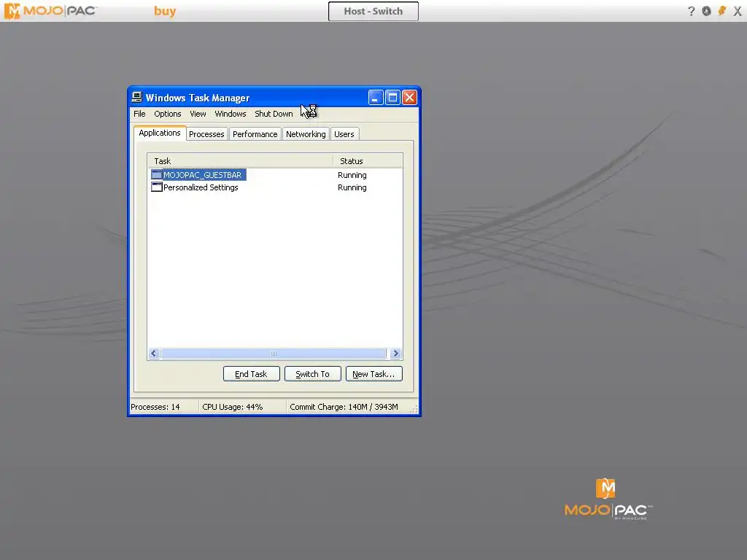Click the left scroll arrow in task list
Image resolution: width=747 pixels, height=560 pixels.
153,354
